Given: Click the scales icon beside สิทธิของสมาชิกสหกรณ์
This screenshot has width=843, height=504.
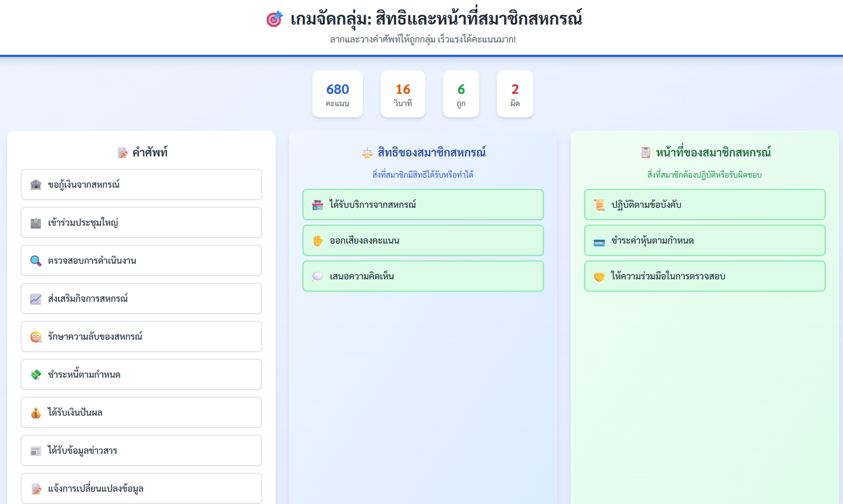Looking at the screenshot, I should (x=367, y=152).
